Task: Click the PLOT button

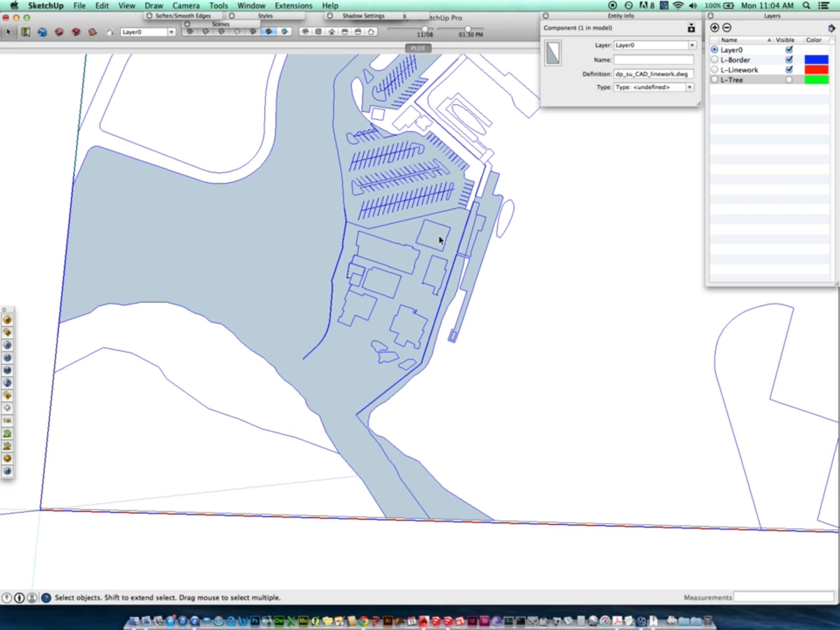Action: click(x=418, y=48)
